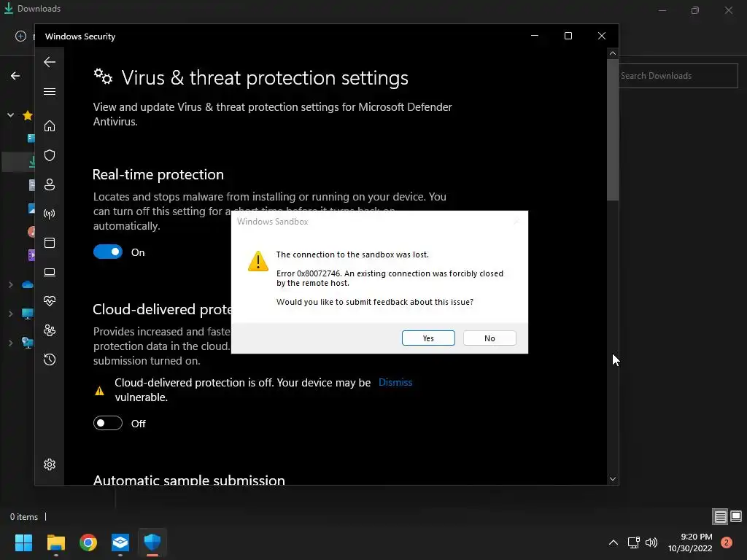Click the Windows Security scrollbar down arrow
Viewport: 747px width, 560px height.
coord(613,479)
